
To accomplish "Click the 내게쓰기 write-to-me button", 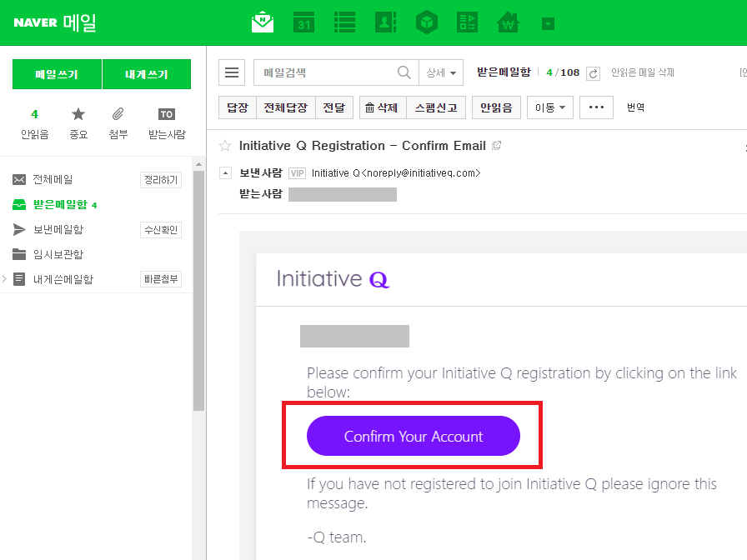I will click(x=147, y=74).
